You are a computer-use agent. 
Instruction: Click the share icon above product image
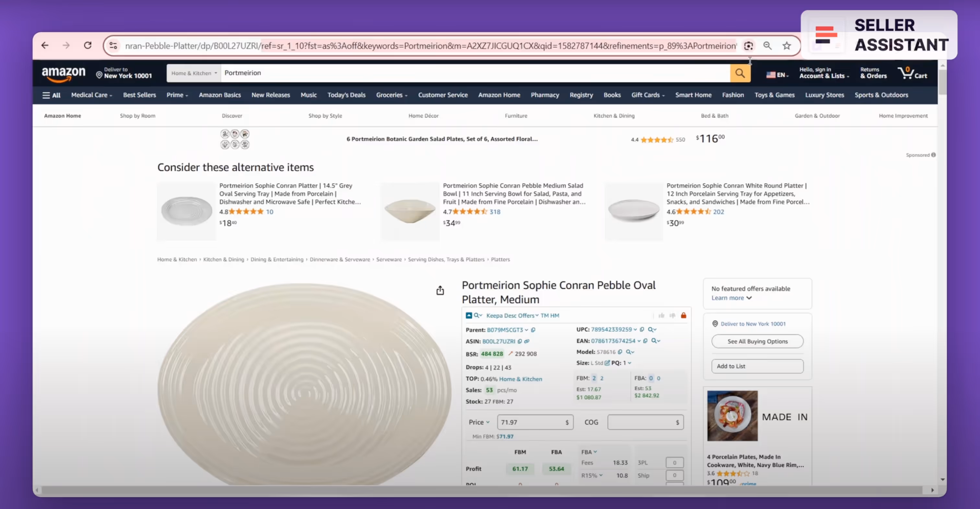(440, 290)
